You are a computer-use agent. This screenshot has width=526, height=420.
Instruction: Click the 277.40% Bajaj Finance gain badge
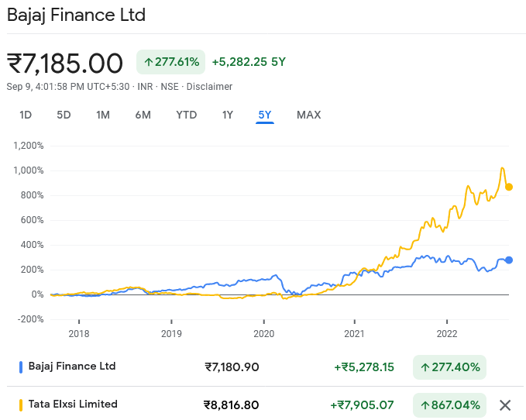[x=450, y=367]
